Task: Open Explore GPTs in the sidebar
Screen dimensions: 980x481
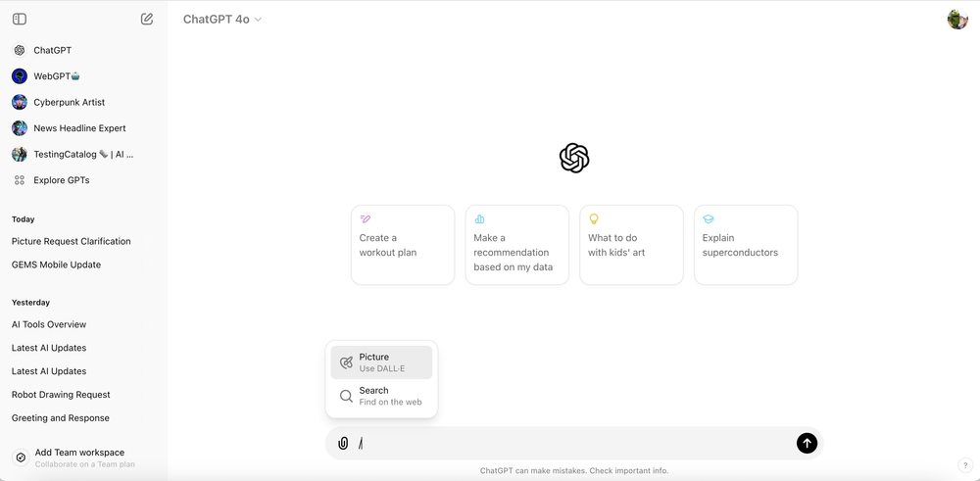Action: 62,180
